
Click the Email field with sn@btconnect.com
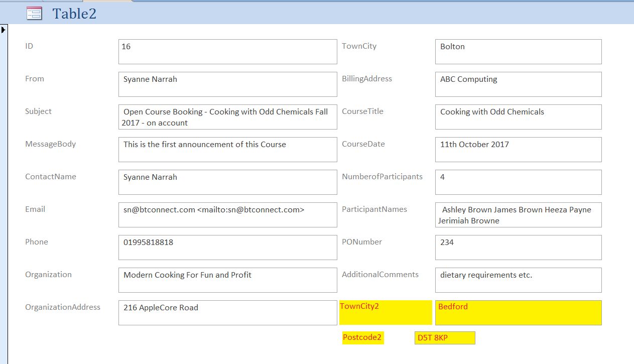(228, 215)
